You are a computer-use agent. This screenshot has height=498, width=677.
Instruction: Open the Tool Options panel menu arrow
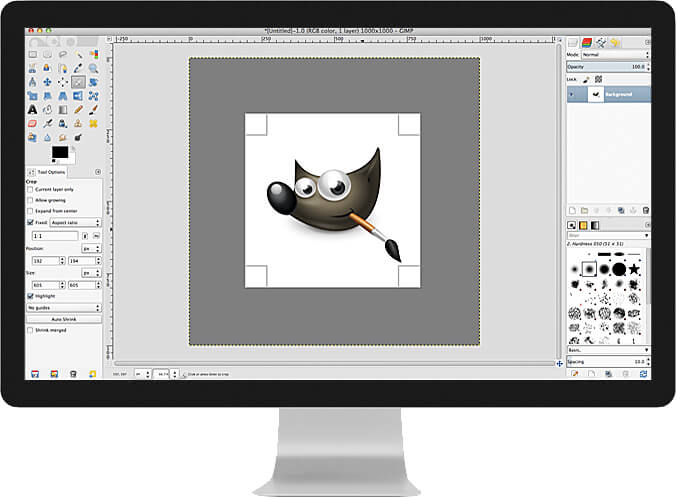click(x=98, y=172)
